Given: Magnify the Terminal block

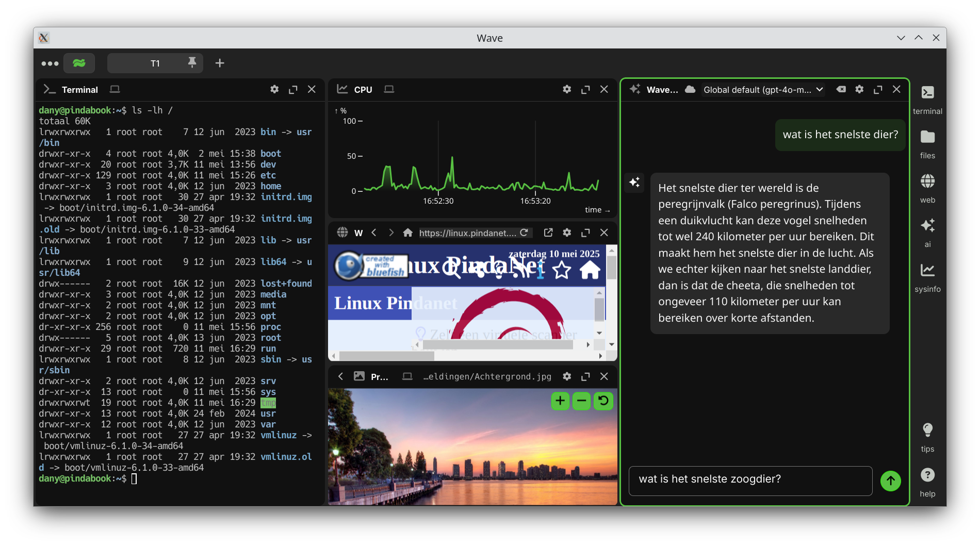Looking at the screenshot, I should tap(293, 89).
